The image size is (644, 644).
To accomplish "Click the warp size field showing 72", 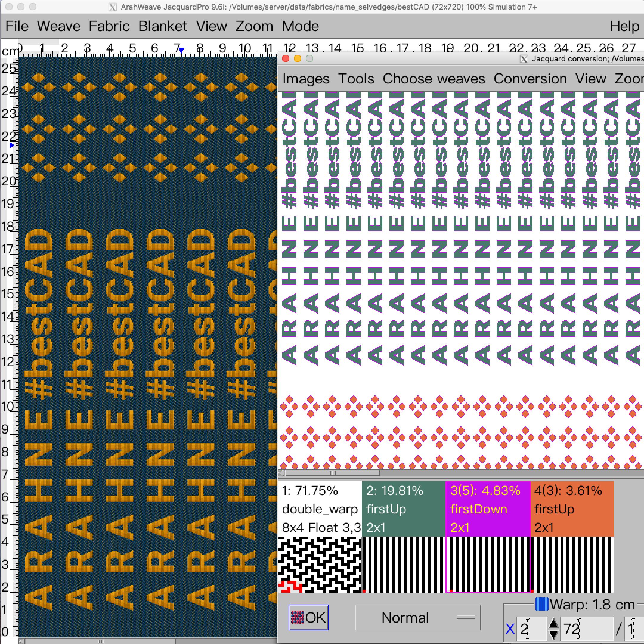I will [x=587, y=629].
